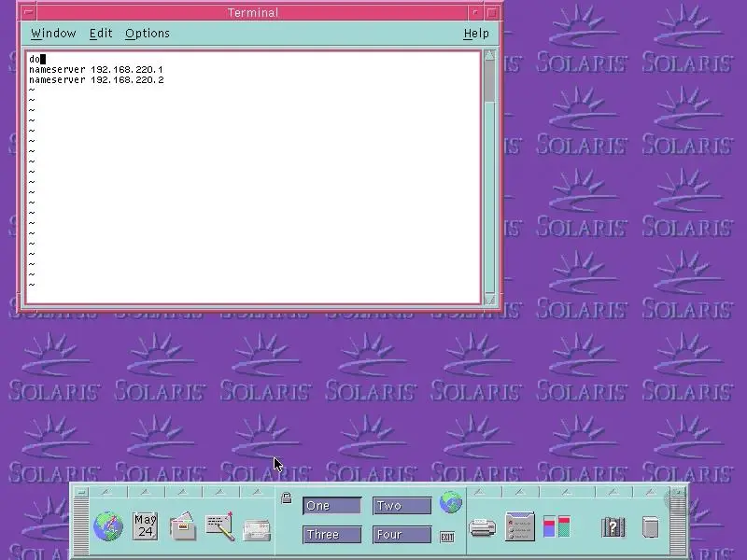747x560 pixels.
Task: Expand the subpanel arrow above the Mailer
Action: pos(258,492)
